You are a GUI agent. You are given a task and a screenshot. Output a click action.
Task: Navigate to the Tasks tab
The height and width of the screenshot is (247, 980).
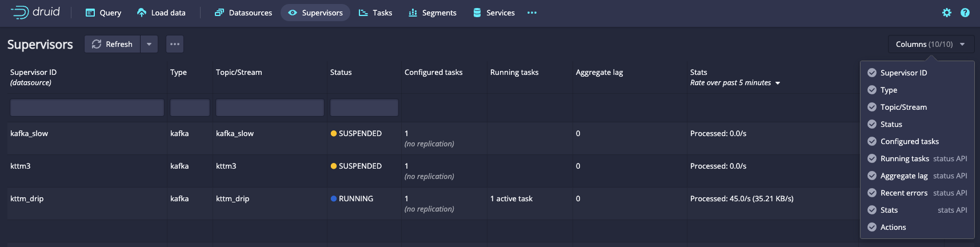tap(375, 13)
